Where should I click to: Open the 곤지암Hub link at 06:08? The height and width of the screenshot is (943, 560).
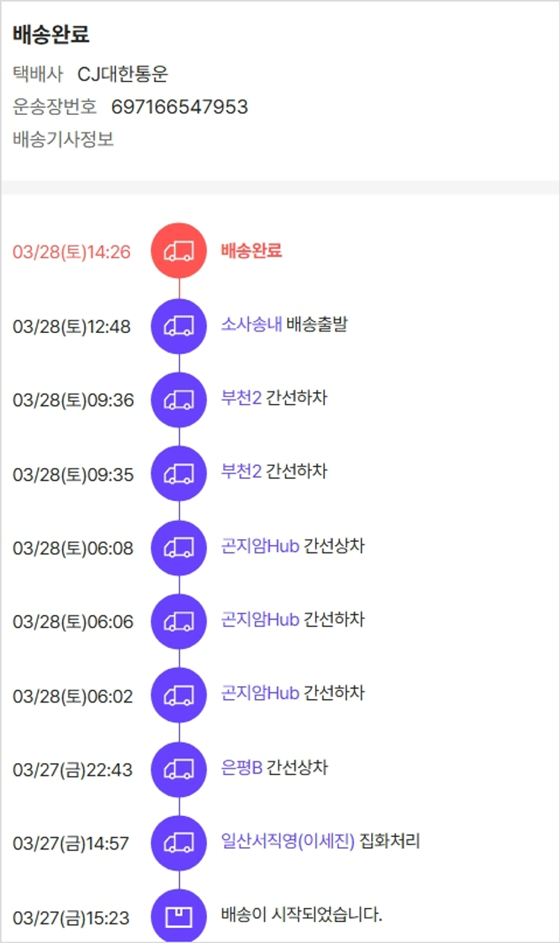260,546
